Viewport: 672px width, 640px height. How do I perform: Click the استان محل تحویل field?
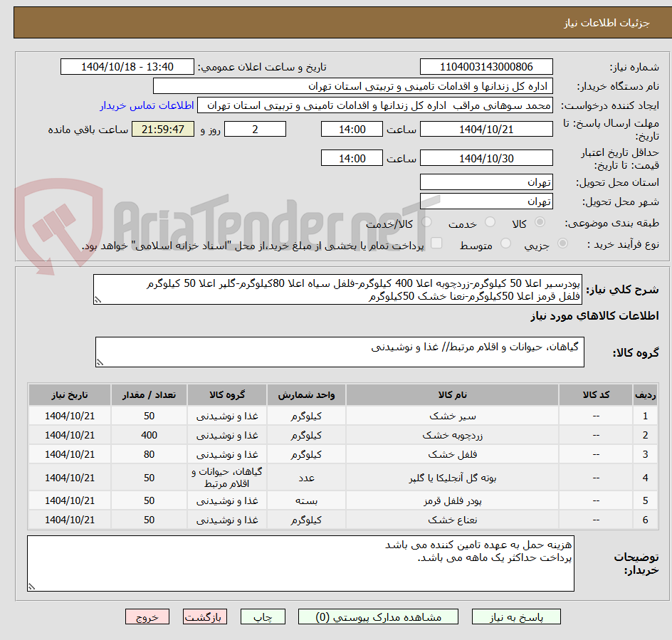click(486, 182)
